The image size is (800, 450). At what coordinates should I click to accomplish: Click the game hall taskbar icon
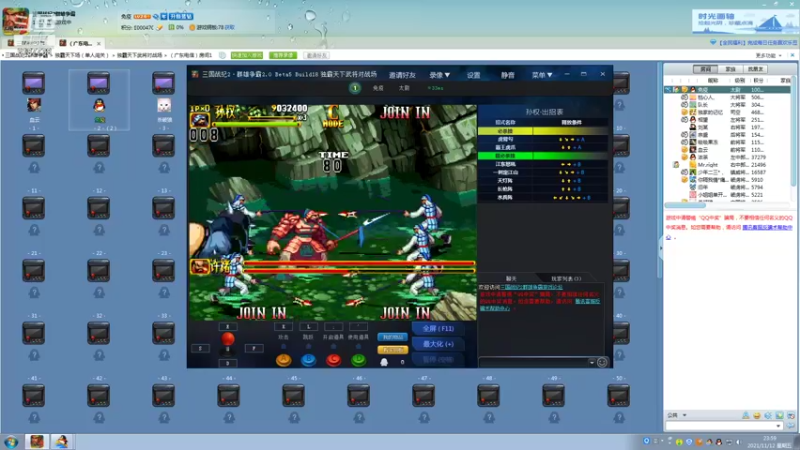pyautogui.click(x=36, y=441)
